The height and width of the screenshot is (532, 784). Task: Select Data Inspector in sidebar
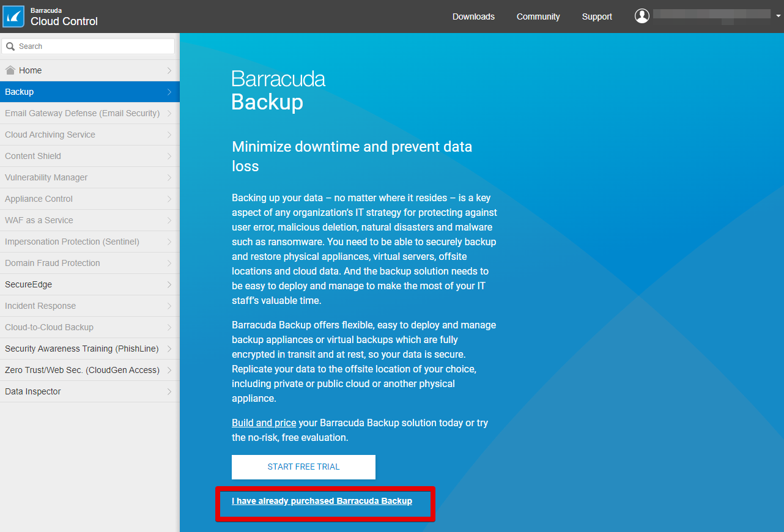pos(90,391)
